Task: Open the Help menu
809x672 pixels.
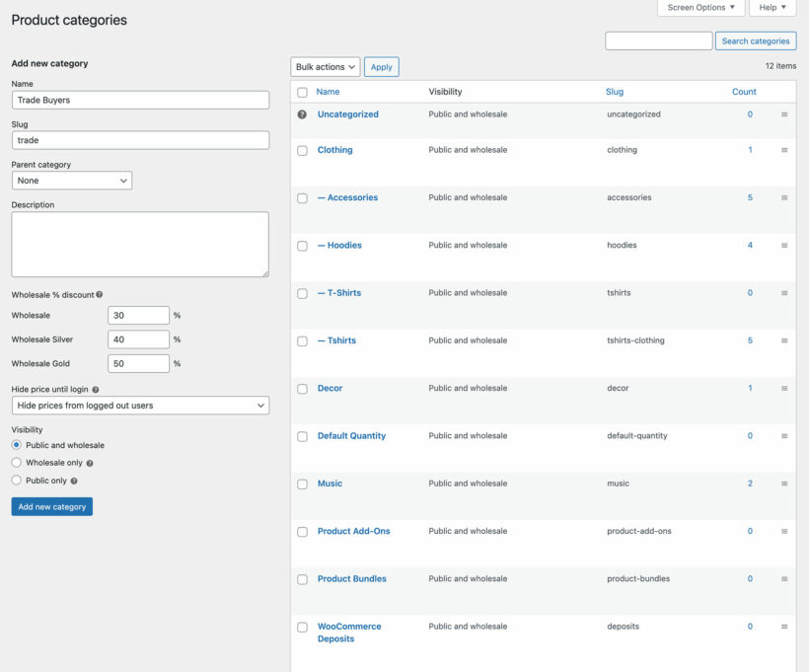Action: click(x=772, y=8)
